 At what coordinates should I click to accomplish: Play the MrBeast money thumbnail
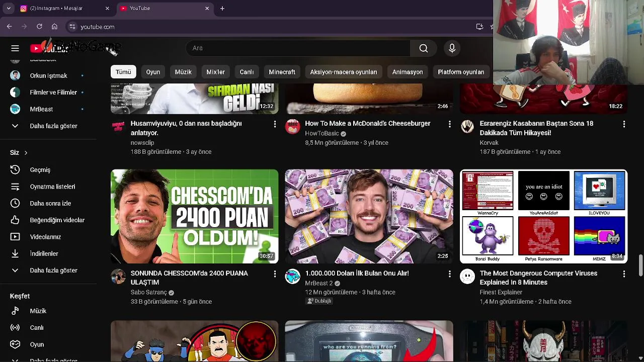tap(369, 216)
